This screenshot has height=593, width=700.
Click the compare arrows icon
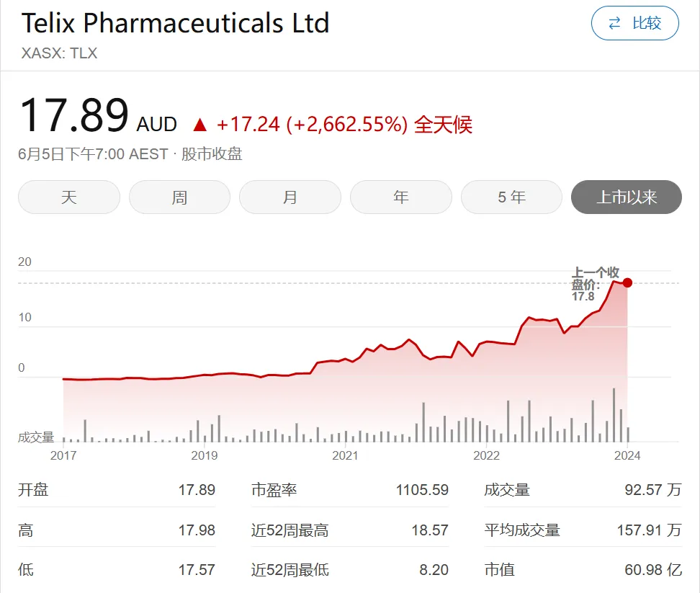(x=614, y=24)
